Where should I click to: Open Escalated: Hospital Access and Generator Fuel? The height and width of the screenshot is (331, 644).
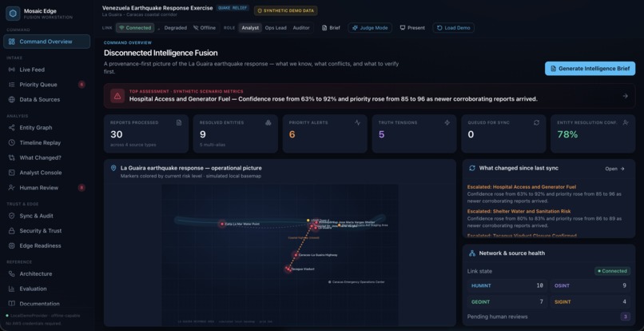pos(521,187)
